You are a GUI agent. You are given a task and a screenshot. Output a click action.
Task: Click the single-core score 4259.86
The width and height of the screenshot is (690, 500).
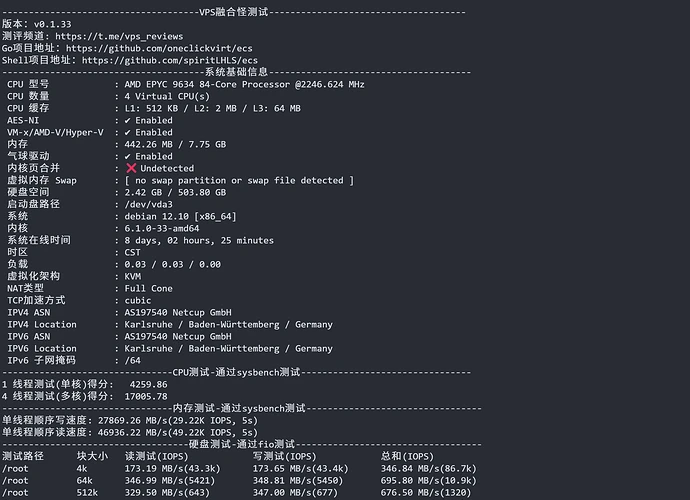[149, 384]
